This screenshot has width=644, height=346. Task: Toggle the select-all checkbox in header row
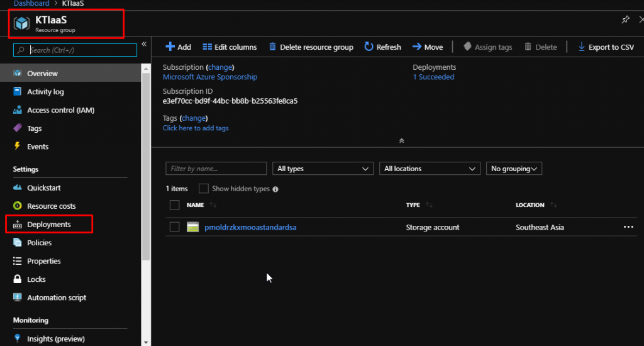(x=175, y=204)
